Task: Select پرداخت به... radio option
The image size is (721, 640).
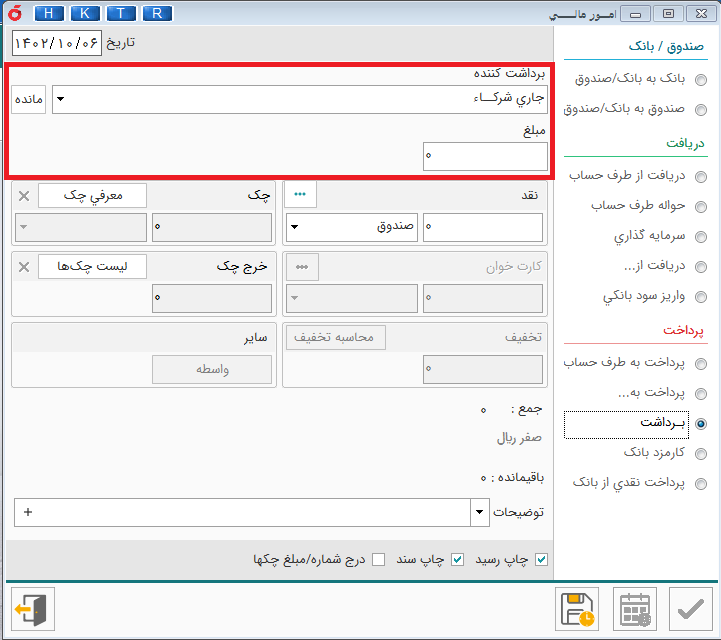Action: [x=701, y=394]
